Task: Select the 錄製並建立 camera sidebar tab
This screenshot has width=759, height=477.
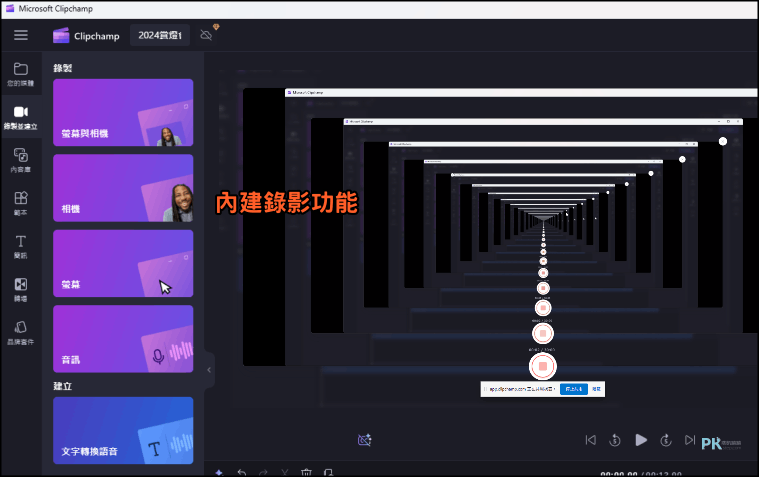Action: click(x=20, y=118)
